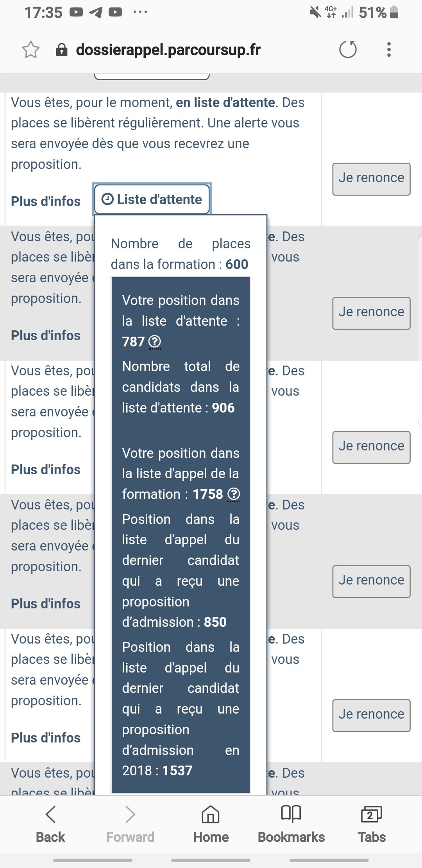Tap the muted sound status icon

click(315, 13)
